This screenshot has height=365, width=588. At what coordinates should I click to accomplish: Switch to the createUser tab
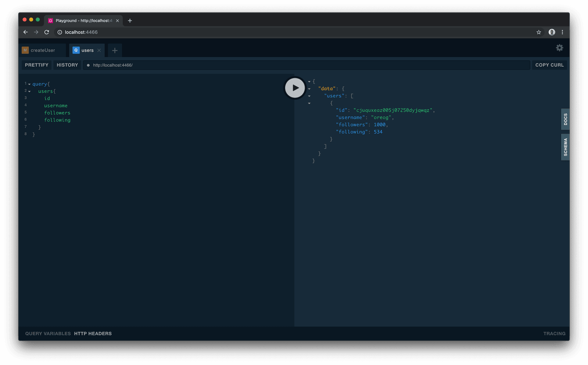click(x=43, y=50)
